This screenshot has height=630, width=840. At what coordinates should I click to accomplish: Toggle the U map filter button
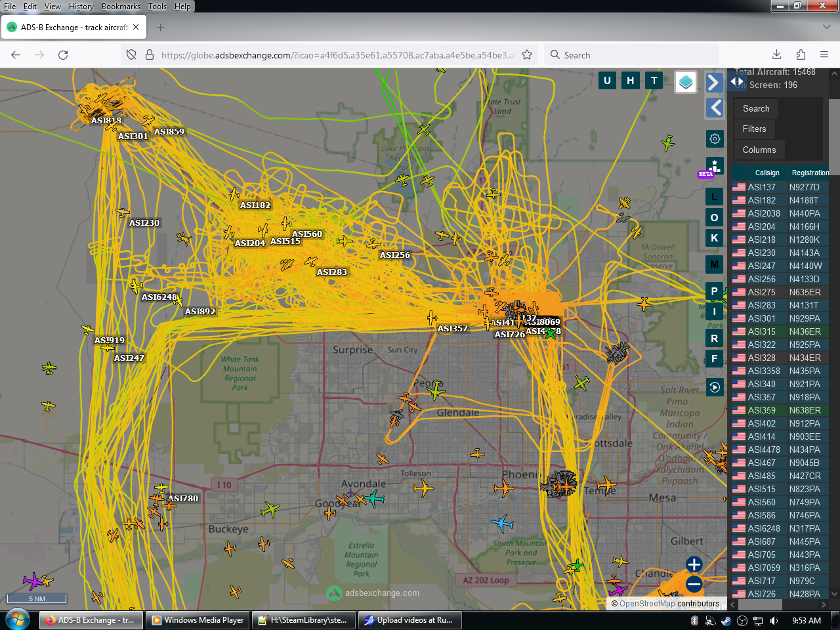[607, 81]
